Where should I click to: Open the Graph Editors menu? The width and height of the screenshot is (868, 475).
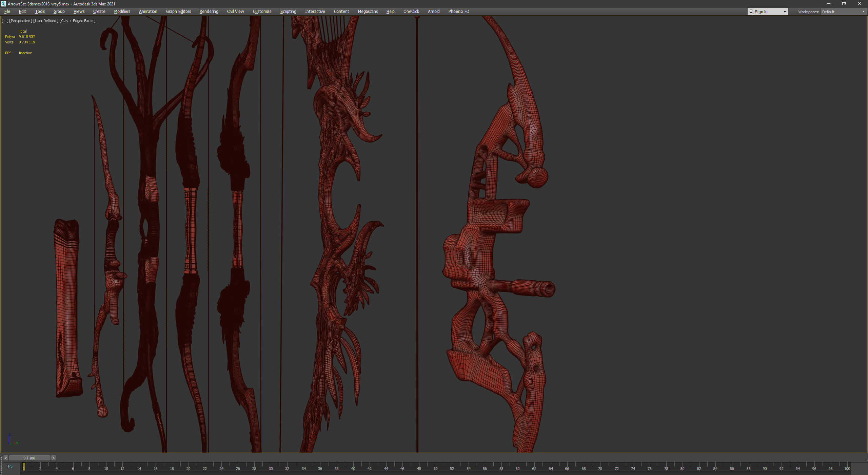[178, 12]
